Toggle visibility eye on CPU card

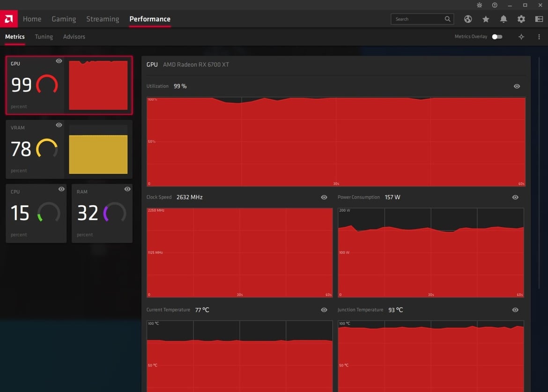[x=61, y=189]
